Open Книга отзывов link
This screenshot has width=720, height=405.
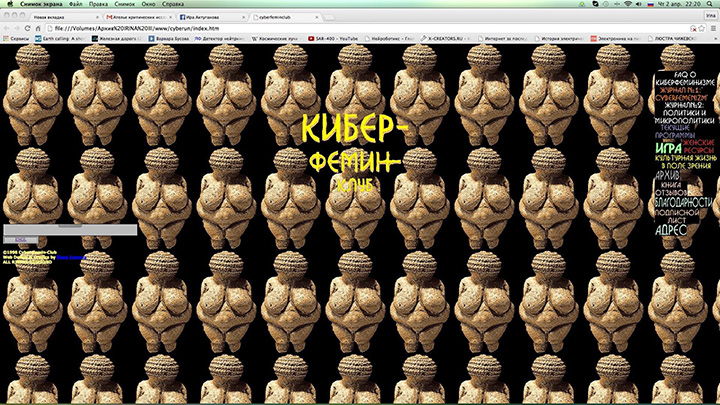(671, 188)
